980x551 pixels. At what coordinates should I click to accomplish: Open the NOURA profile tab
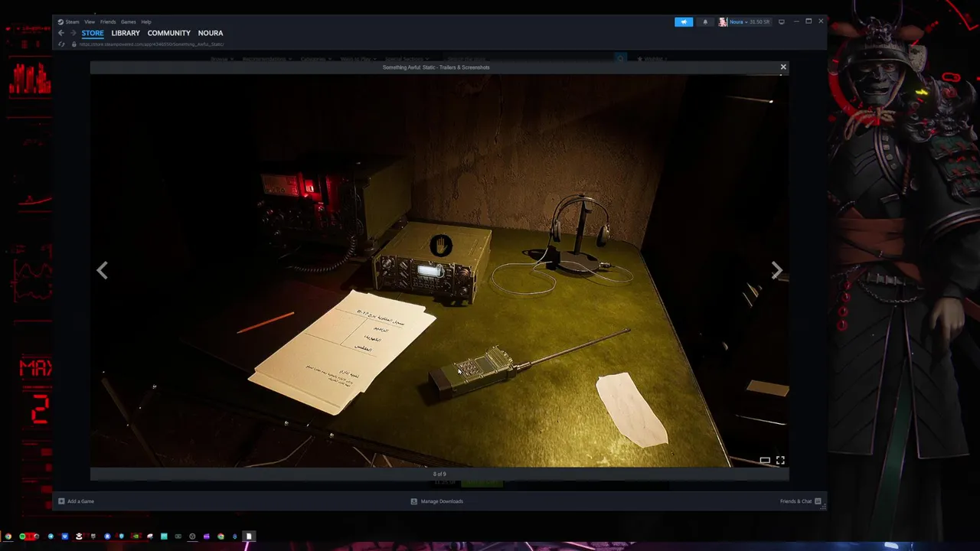pyautogui.click(x=211, y=33)
